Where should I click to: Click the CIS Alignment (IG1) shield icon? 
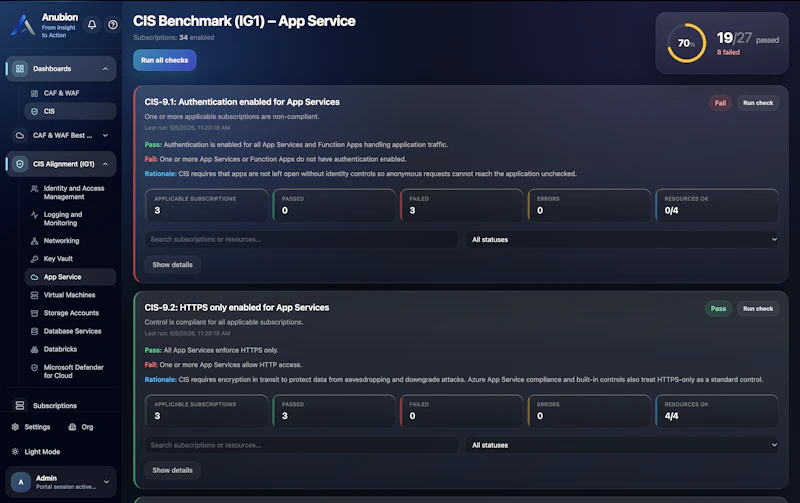click(20, 164)
